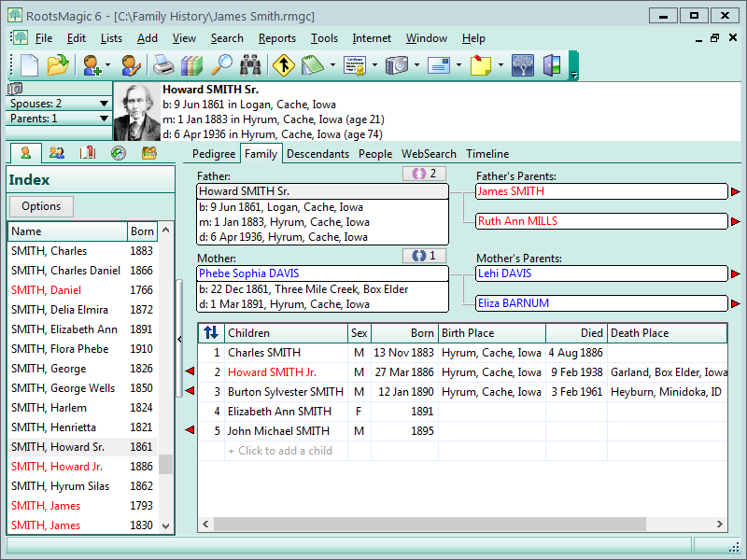
Task: Open a database with the folder icon
Action: pos(58,65)
